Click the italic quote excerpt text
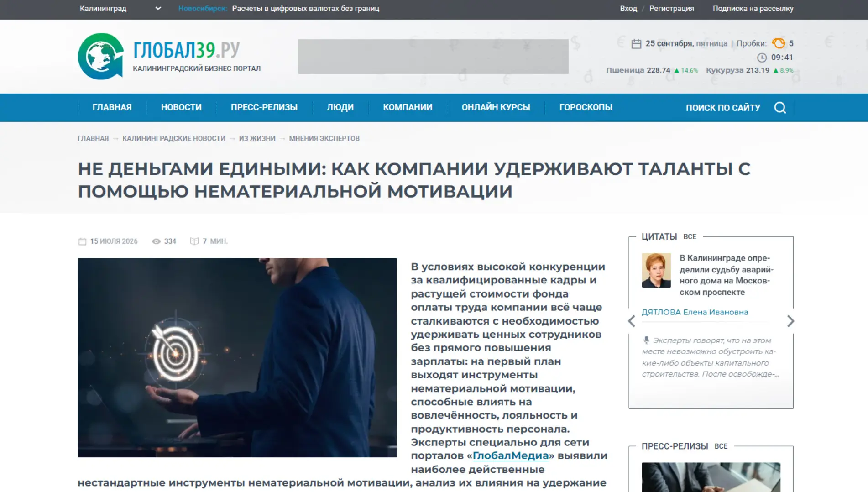The width and height of the screenshot is (868, 492). point(711,357)
